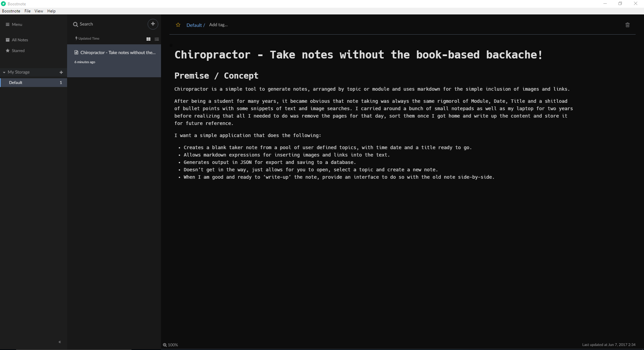
Task: Click the Boostnote app icon in title bar
Action: pos(3,4)
